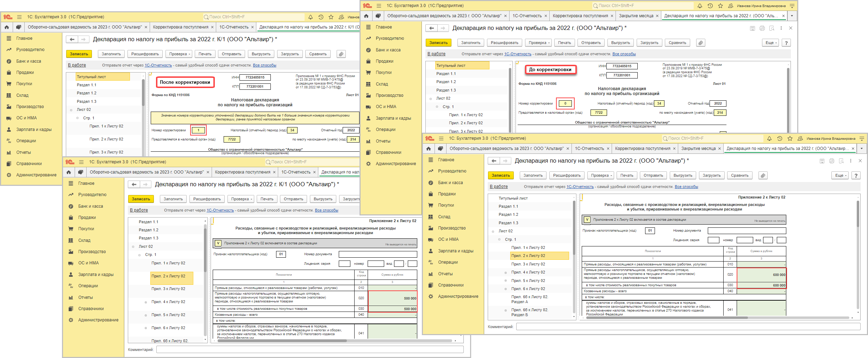Collapse Лист 02 tree node in bottom-right window
The height and width of the screenshot is (358, 868).
click(x=493, y=231)
